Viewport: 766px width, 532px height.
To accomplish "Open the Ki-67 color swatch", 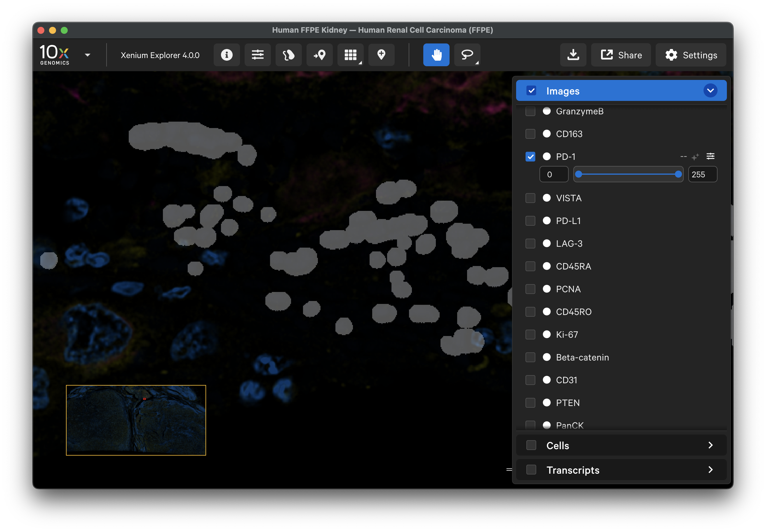I will coord(547,334).
